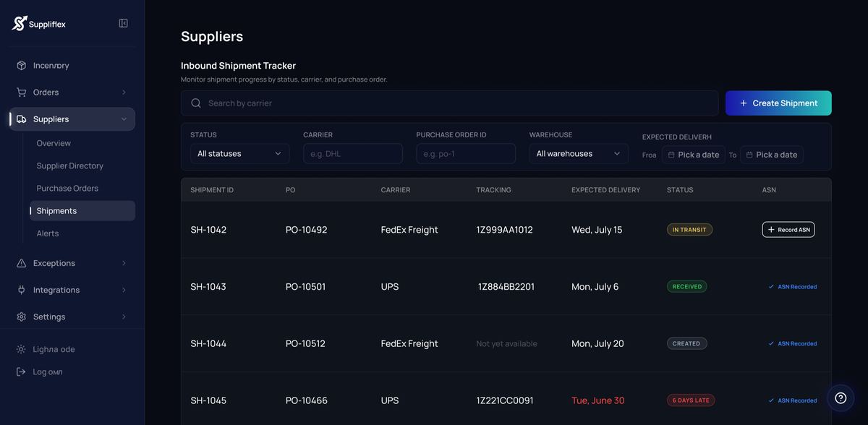This screenshot has height=425, width=868.
Task: Expand the Orders menu chevron
Action: 124,92
